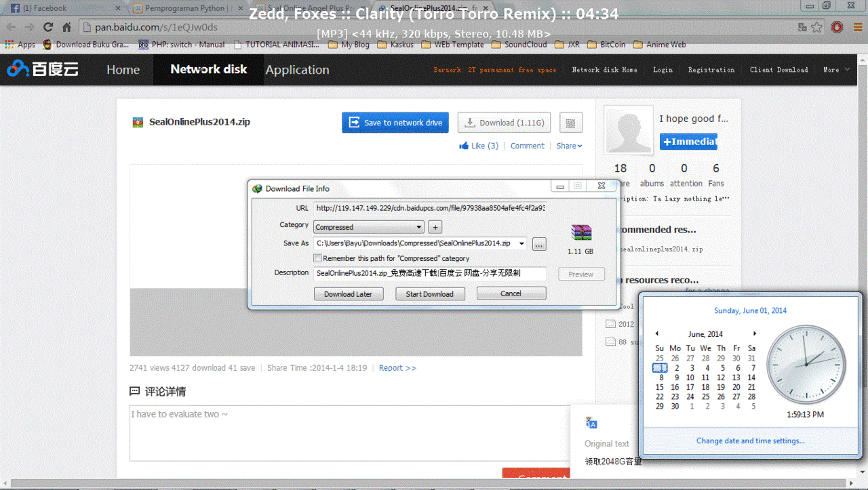868x490 pixels.
Task: Click Download Later button
Action: tap(349, 293)
